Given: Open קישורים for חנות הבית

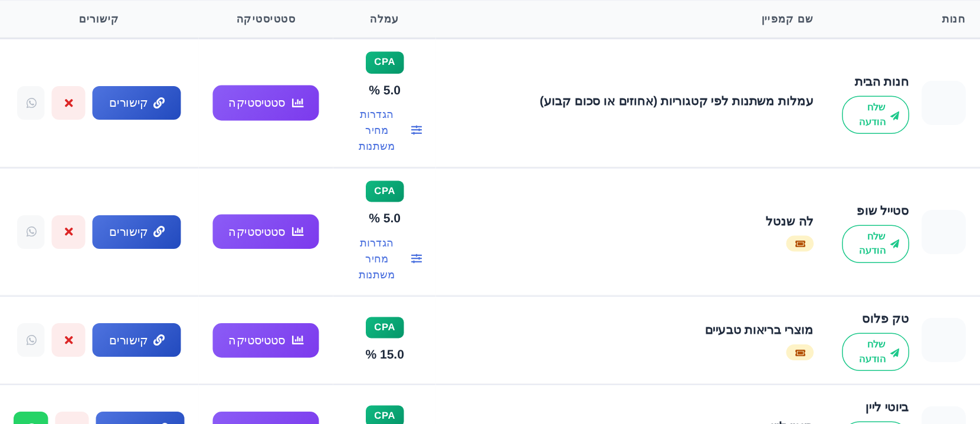Looking at the screenshot, I should 136,103.
